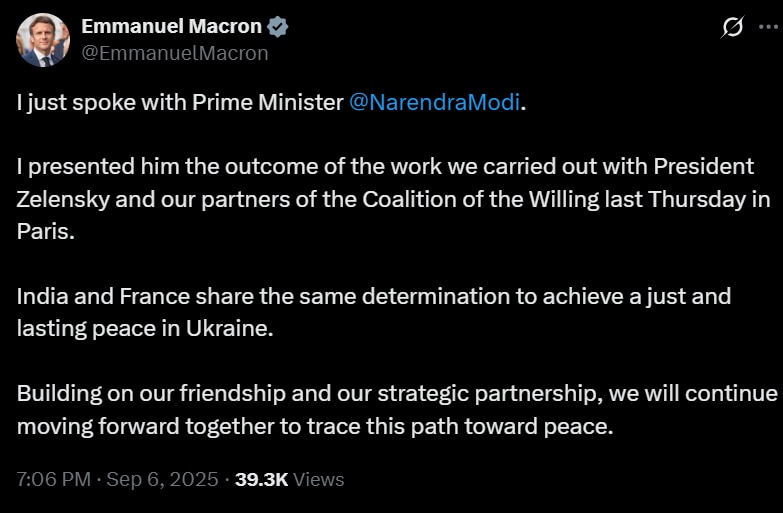This screenshot has width=783, height=513.
Task: Open the 39.3K view count
Action: [x=261, y=479]
